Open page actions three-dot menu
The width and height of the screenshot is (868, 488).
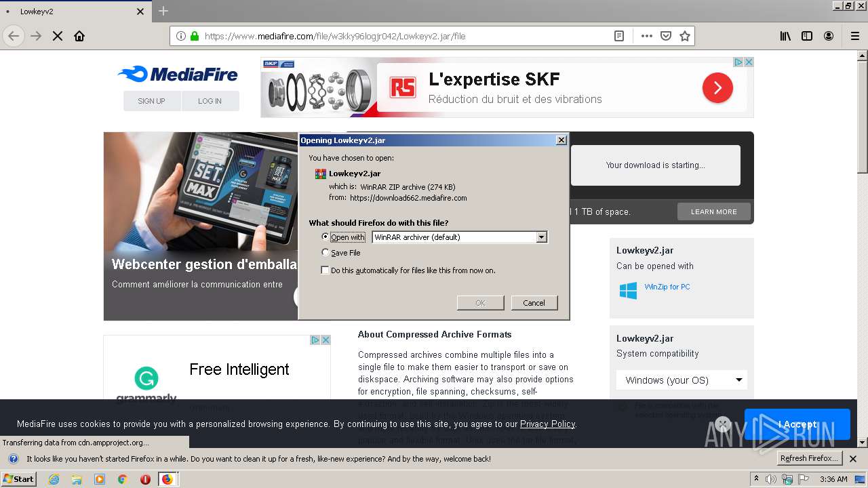(x=647, y=36)
